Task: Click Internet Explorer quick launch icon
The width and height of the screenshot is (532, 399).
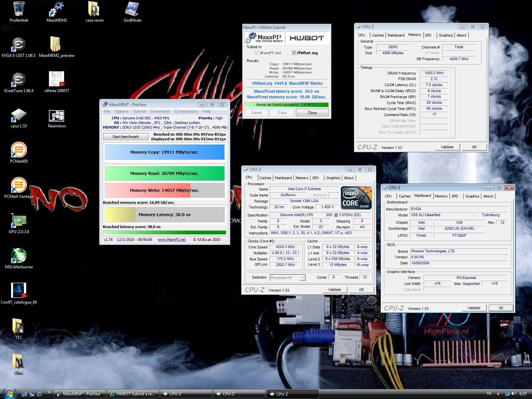Action: point(40,394)
